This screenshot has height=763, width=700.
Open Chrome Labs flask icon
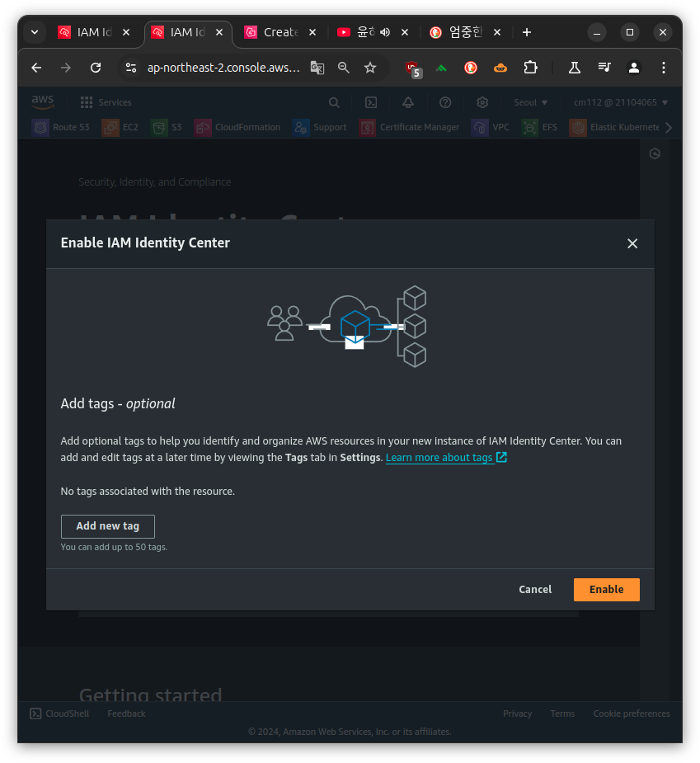(575, 68)
